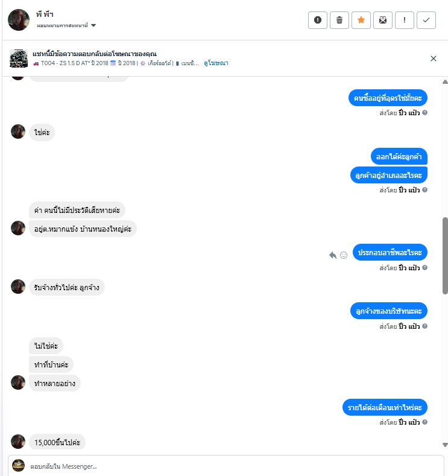This screenshot has width=448, height=476.
Task: Click the customer message 15,000ขึ้นไปค่ะ
Action: pos(57,442)
